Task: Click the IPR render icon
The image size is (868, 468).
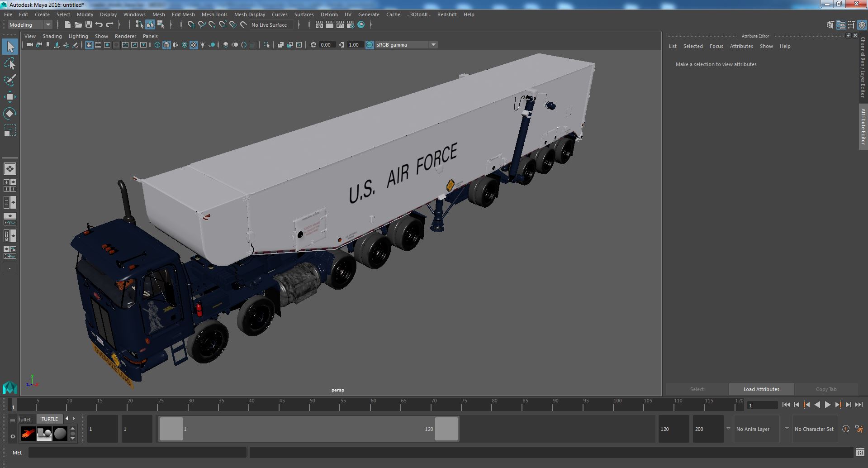Action: 340,25
